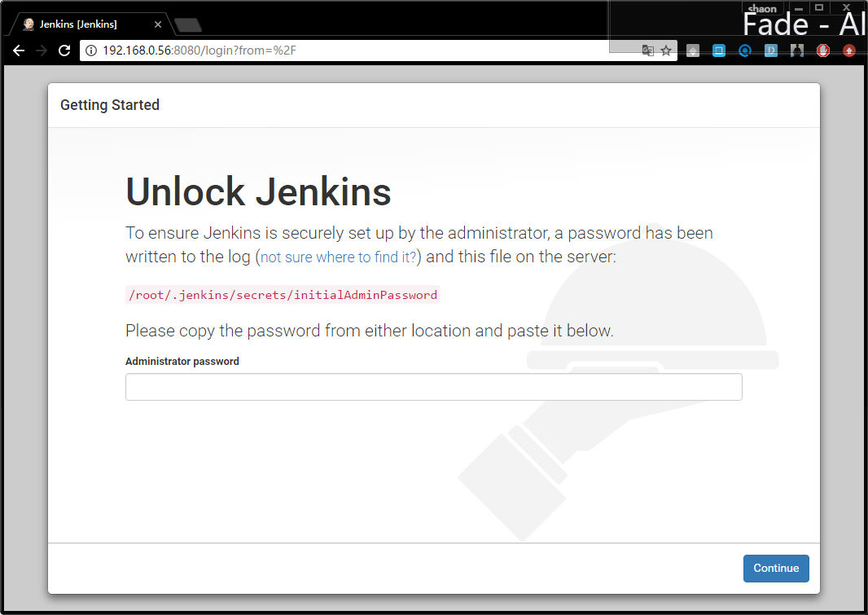Reload the Jenkins login page
Image resolution: width=868 pixels, height=615 pixels.
tap(64, 51)
